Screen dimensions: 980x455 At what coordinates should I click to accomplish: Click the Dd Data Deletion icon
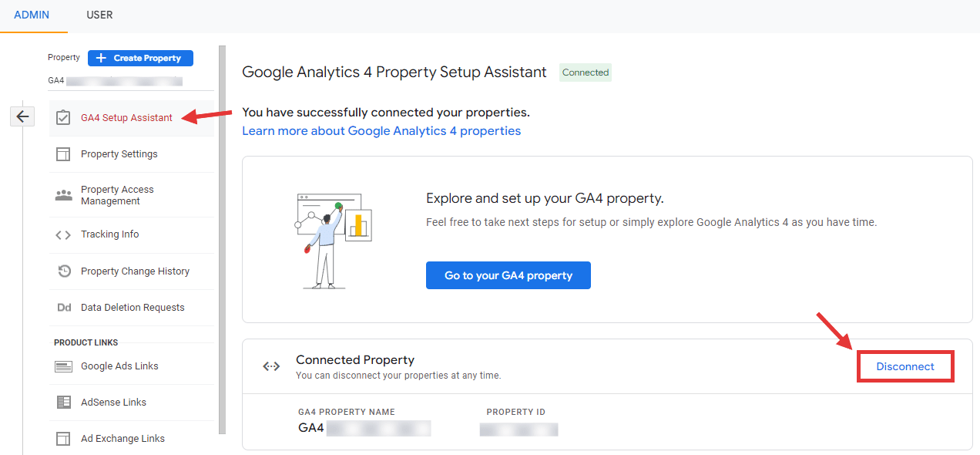pos(64,308)
